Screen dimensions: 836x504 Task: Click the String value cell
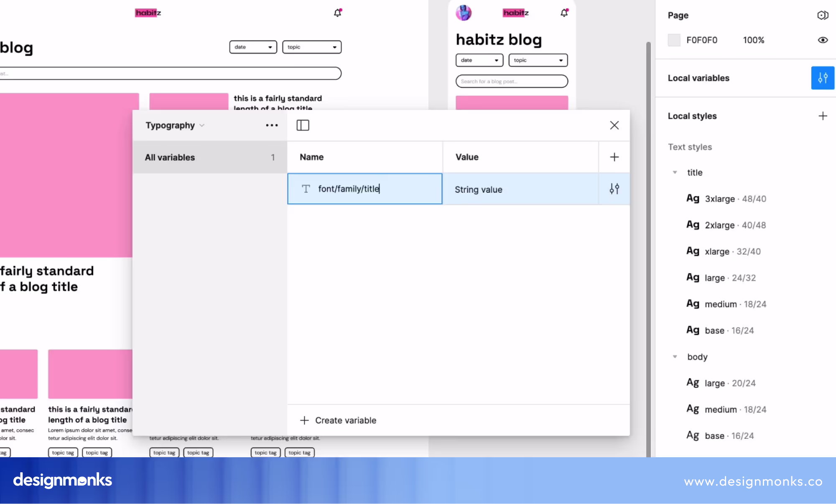point(520,189)
